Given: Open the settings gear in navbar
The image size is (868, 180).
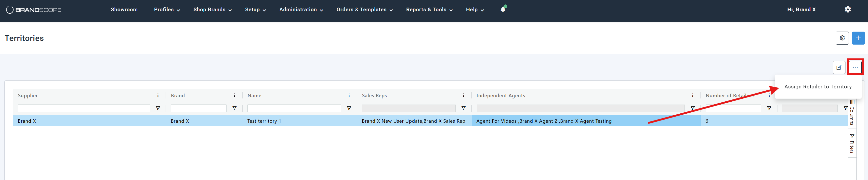Looking at the screenshot, I should [848, 9].
